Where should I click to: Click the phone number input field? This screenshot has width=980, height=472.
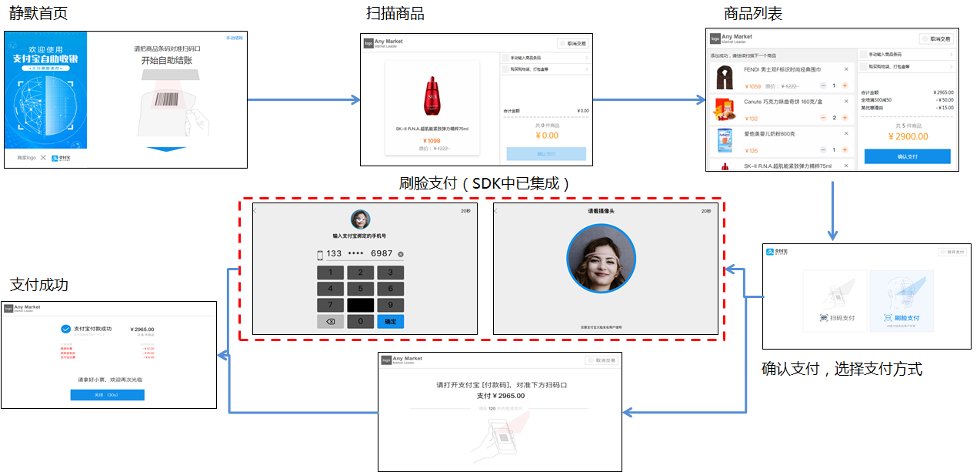(360, 254)
